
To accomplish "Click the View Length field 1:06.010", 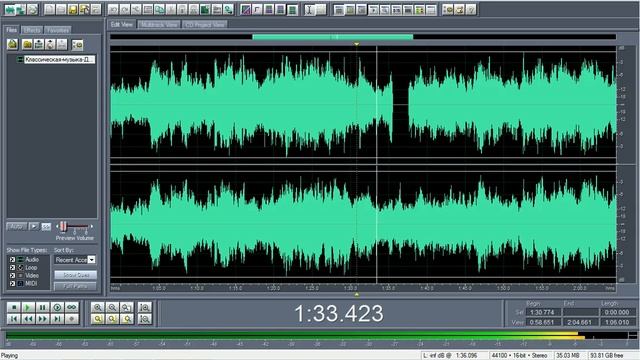I will [617, 322].
